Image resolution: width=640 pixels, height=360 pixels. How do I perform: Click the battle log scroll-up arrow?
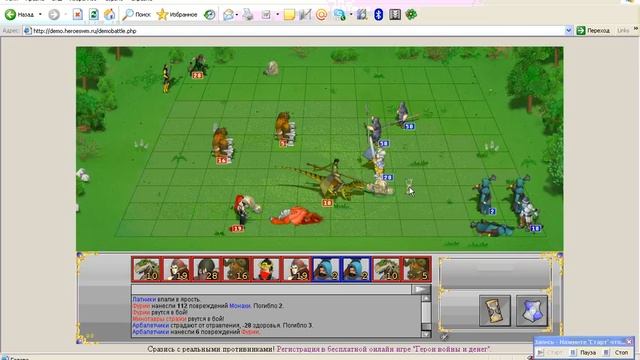point(426,298)
